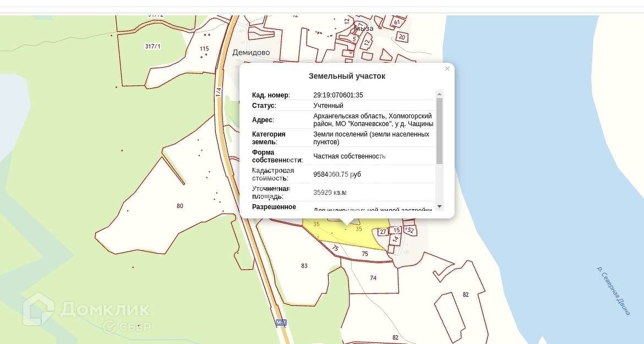Screen dimensions: 644x344
Task: Click the Демидово village label on map
Action: click(x=251, y=52)
